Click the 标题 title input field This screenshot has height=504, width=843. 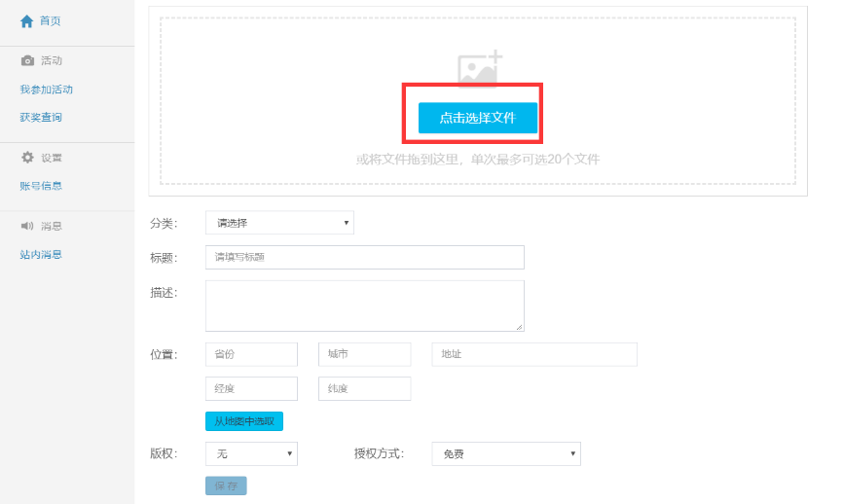coord(364,257)
